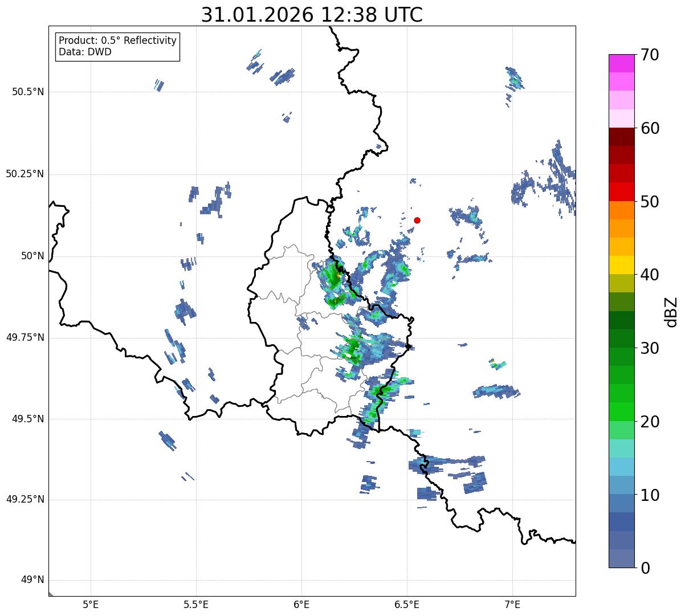Click the 50.25°N latitude label
Viewport: 685px width, 616px height.
[25, 174]
